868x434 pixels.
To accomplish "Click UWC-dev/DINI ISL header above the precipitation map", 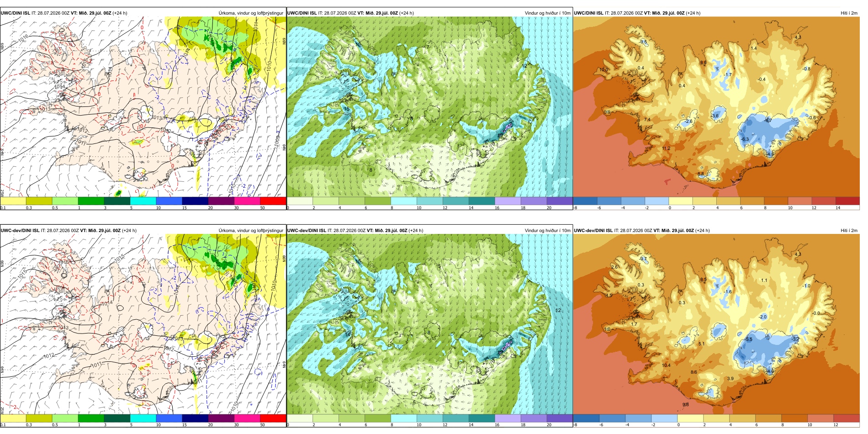I will (x=20, y=231).
